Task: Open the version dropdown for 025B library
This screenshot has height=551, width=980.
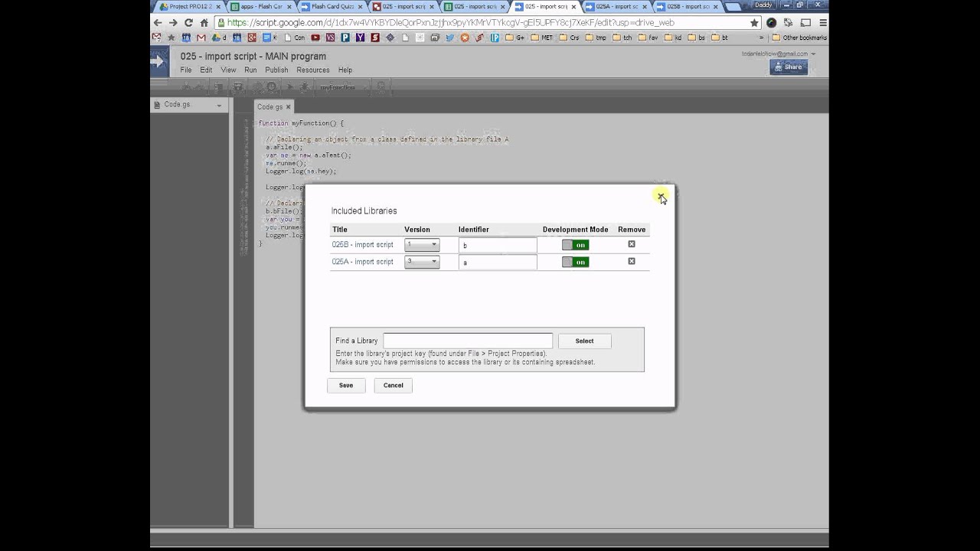Action: tap(422, 245)
